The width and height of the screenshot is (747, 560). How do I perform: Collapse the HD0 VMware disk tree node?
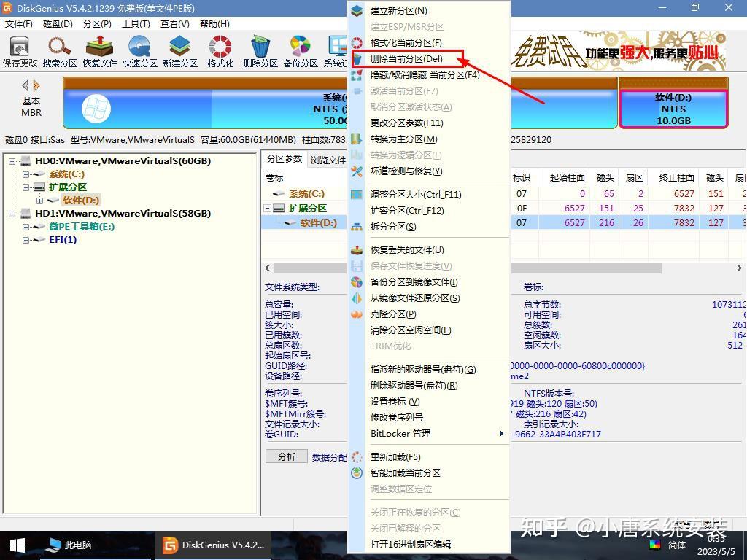12,161
